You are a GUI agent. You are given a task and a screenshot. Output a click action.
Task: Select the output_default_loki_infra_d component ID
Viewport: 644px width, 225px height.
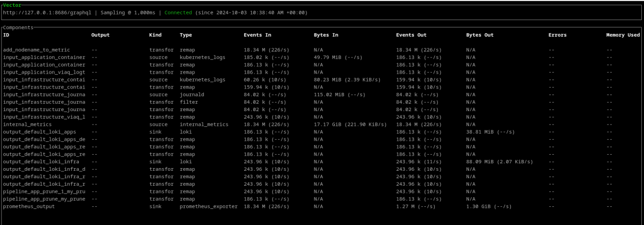44,169
